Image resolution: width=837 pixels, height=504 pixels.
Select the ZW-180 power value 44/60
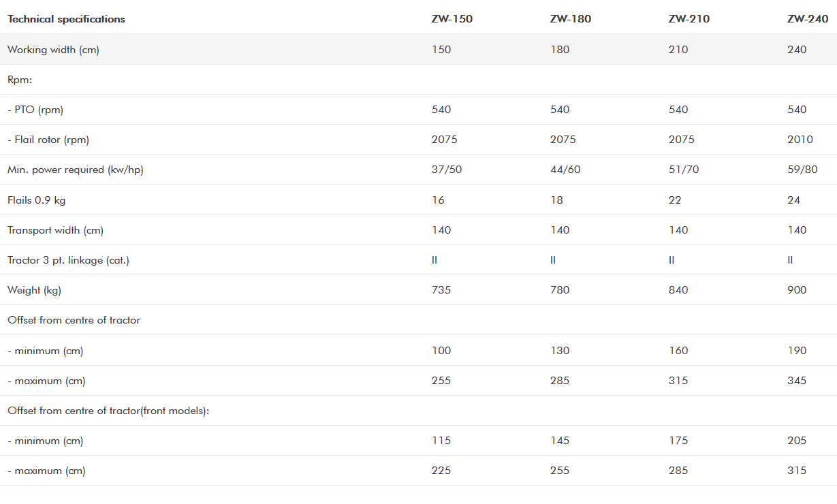point(565,170)
